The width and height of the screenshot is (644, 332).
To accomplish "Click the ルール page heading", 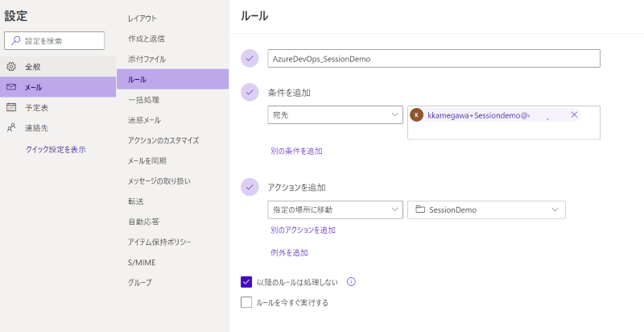I will point(254,16).
